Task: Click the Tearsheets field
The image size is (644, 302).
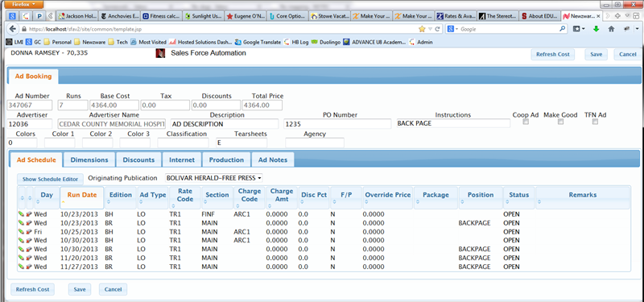Action: pyautogui.click(x=242, y=143)
